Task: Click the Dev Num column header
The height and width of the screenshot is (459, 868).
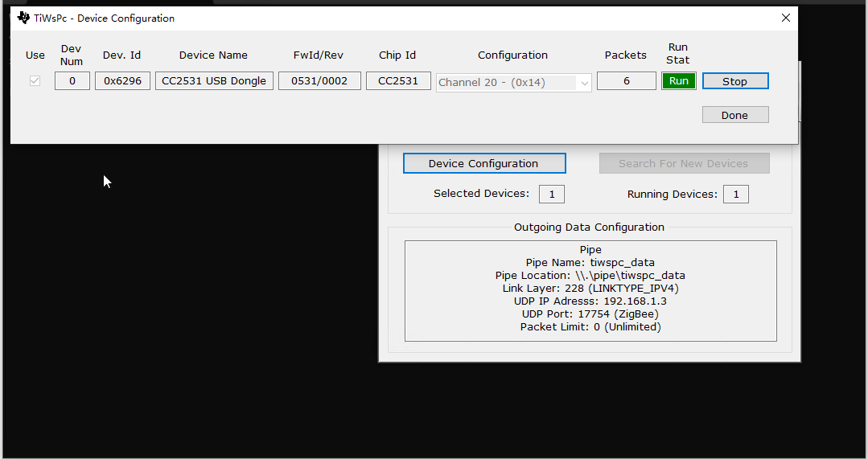Action: (72, 55)
